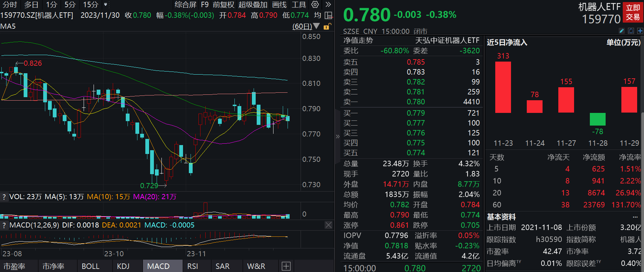Click the 60-day 净流额 value 23769

click(594, 205)
